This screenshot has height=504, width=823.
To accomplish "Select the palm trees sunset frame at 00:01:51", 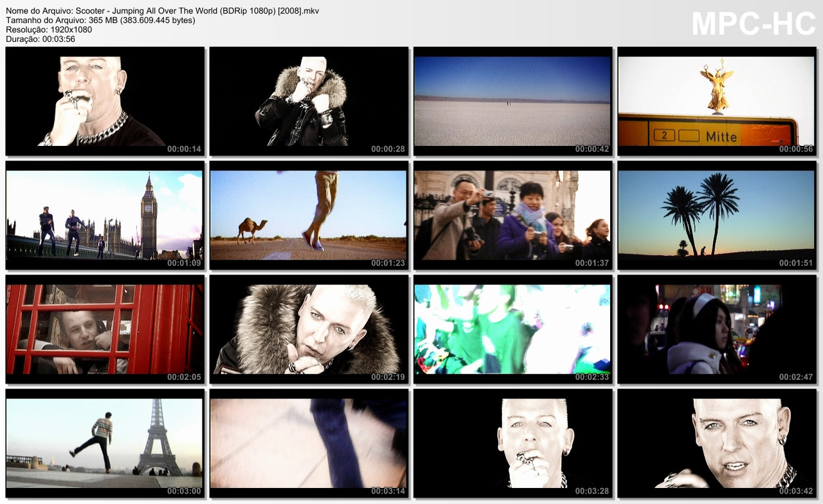I will point(716,215).
